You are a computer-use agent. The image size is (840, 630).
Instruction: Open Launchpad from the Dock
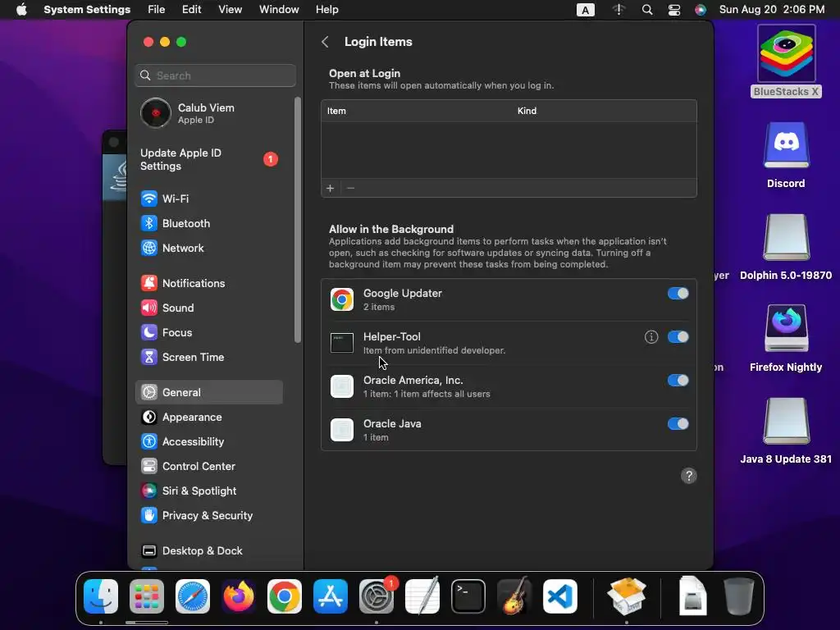tap(146, 596)
